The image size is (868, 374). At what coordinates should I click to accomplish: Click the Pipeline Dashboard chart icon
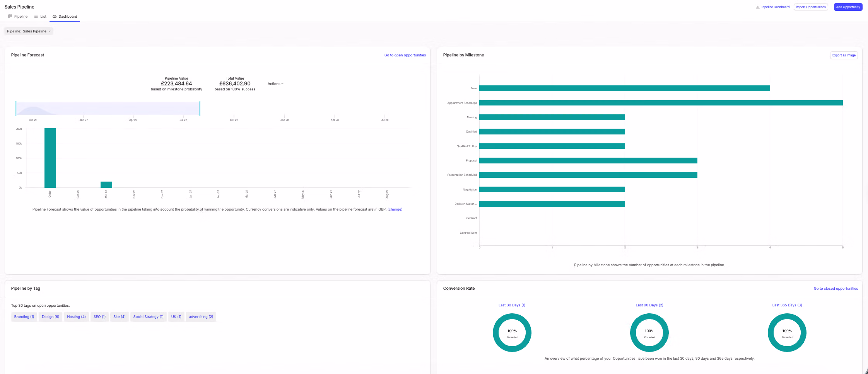[x=757, y=7]
